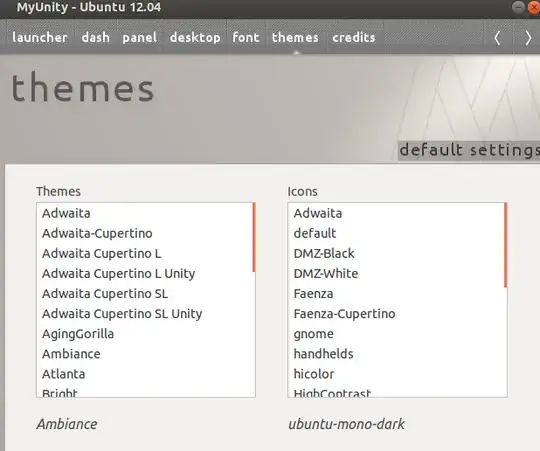Minimize the MyUnity window
Viewport: 540px width, 451px height.
point(518,7)
